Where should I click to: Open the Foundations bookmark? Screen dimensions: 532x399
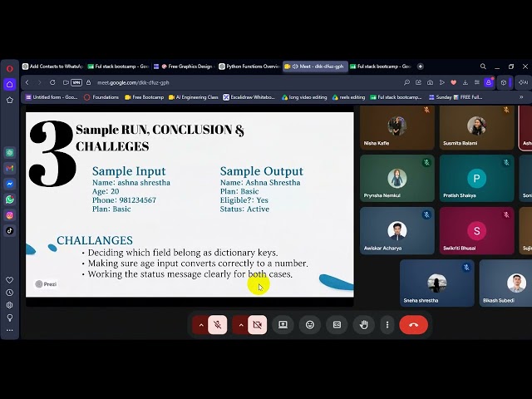pos(101,97)
